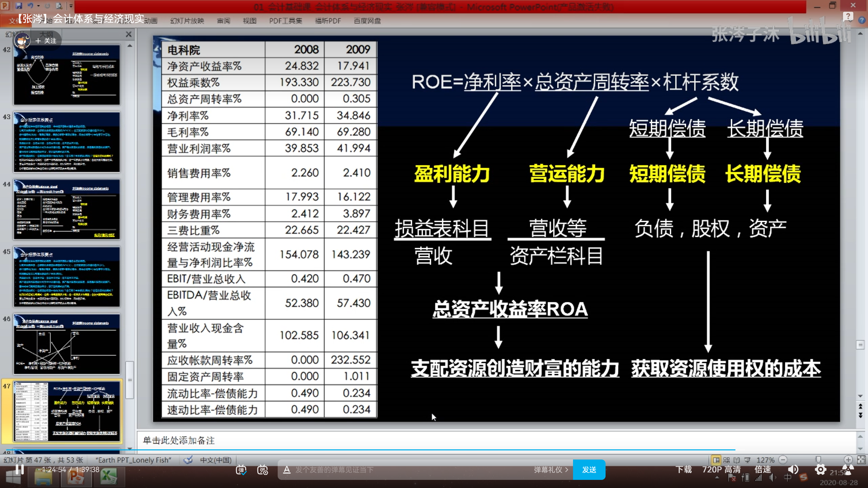Click PowerPoint help question icon

coord(862,20)
